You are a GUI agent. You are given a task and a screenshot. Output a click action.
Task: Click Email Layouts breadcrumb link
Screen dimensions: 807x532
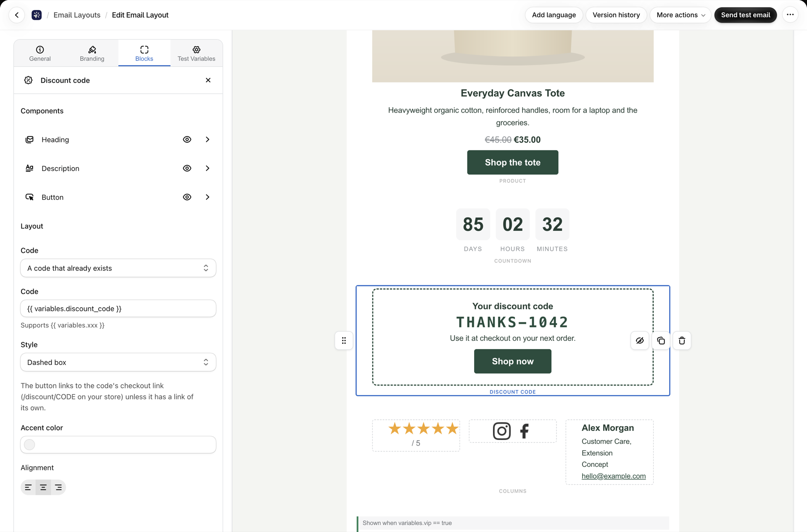coord(77,15)
